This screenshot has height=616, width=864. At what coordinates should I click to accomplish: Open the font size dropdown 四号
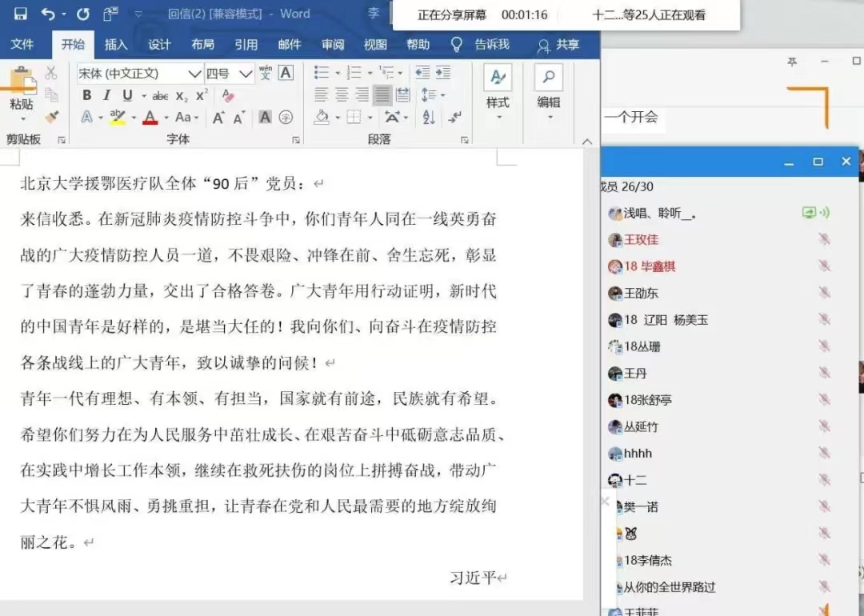pyautogui.click(x=246, y=74)
